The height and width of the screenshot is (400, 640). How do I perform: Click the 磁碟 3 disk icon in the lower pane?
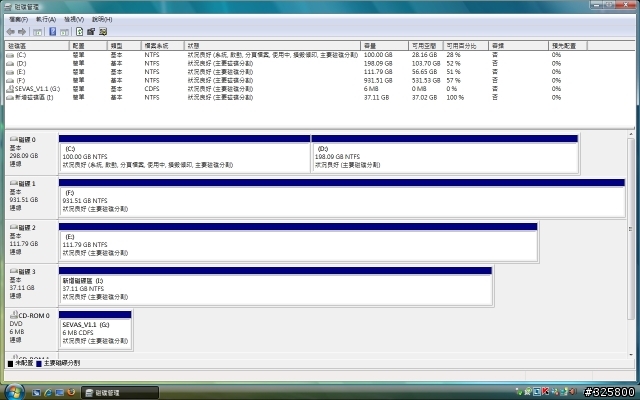click(14, 271)
